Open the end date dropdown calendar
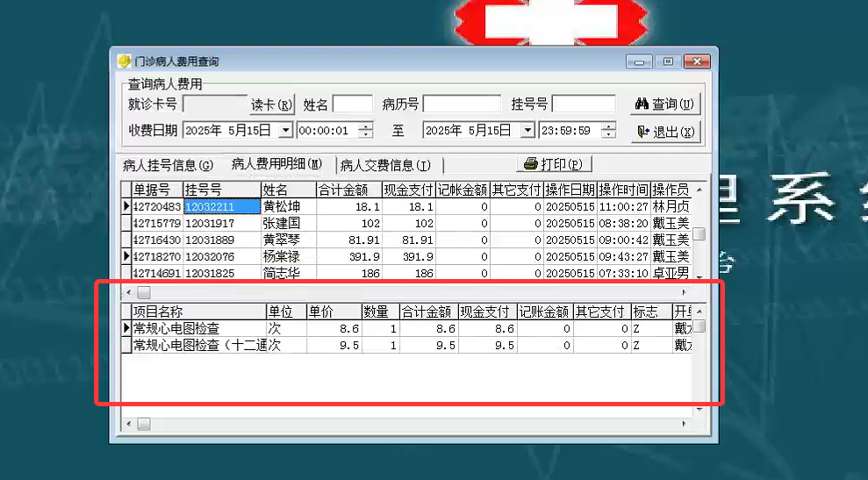The height and width of the screenshot is (480, 868). tap(527, 131)
